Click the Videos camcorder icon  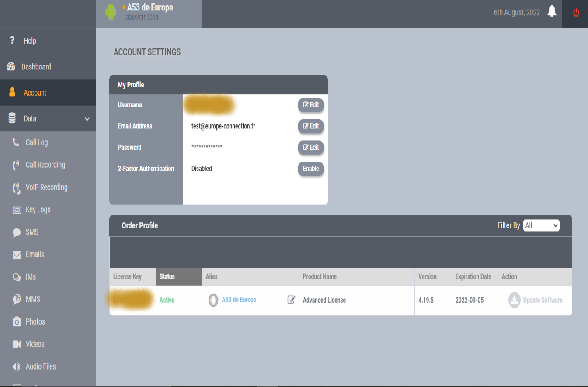[17, 344]
